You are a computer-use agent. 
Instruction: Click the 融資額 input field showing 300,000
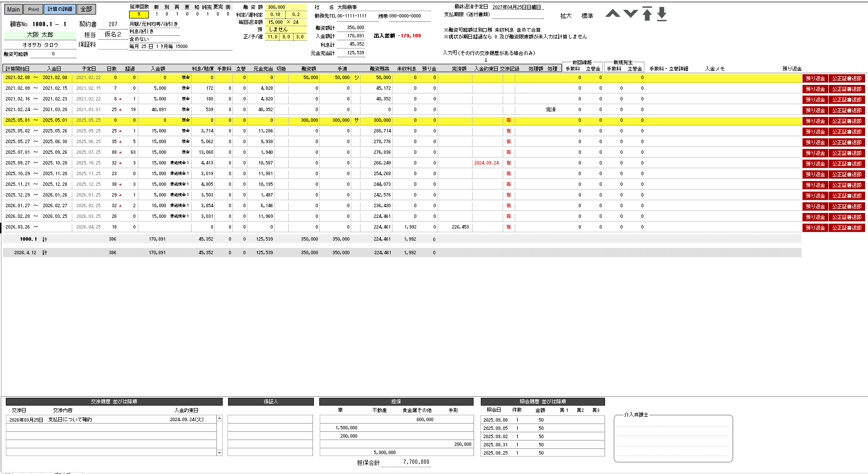(x=286, y=7)
